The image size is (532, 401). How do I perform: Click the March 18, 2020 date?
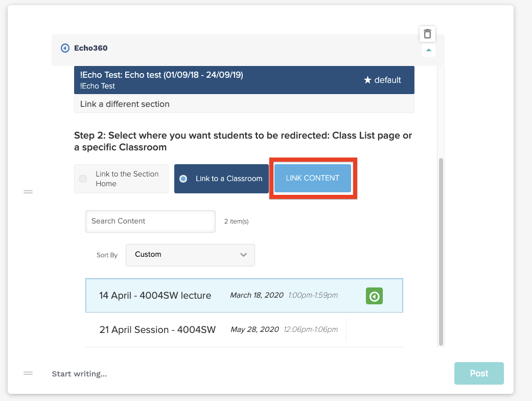coord(257,295)
